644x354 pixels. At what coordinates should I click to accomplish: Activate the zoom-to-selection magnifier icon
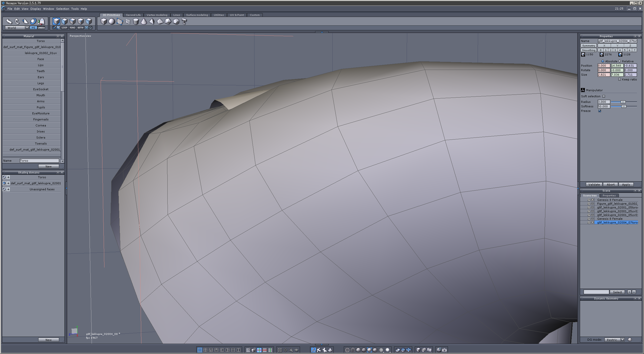point(291,350)
